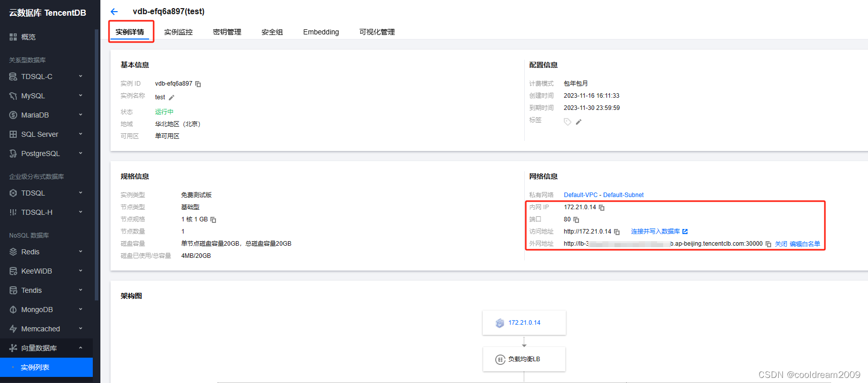
Task: Click the Memcached icon in sidebar
Action: click(13, 329)
